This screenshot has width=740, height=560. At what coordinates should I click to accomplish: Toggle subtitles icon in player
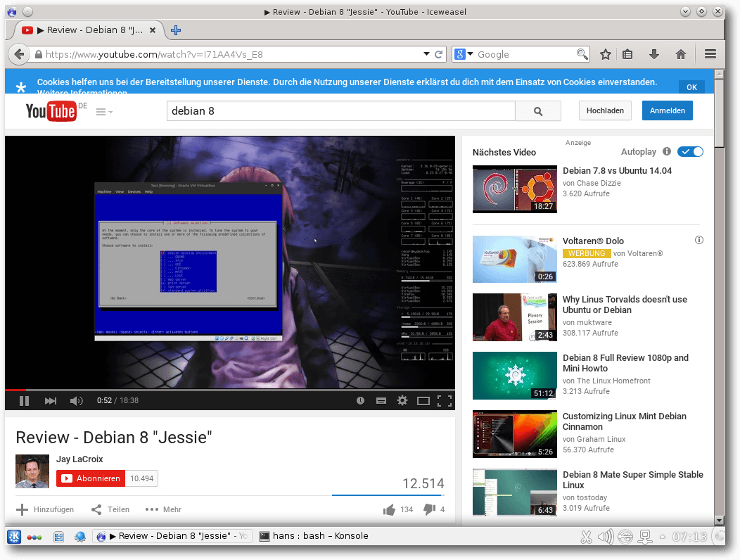[381, 401]
